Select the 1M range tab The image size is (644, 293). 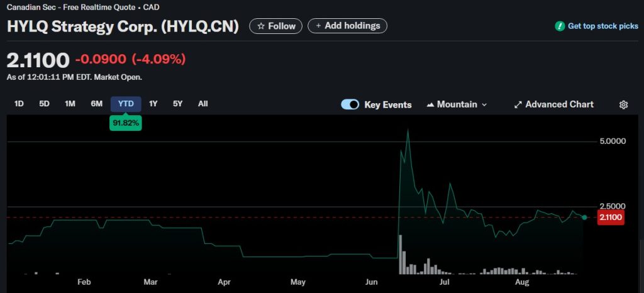pyautogui.click(x=70, y=104)
